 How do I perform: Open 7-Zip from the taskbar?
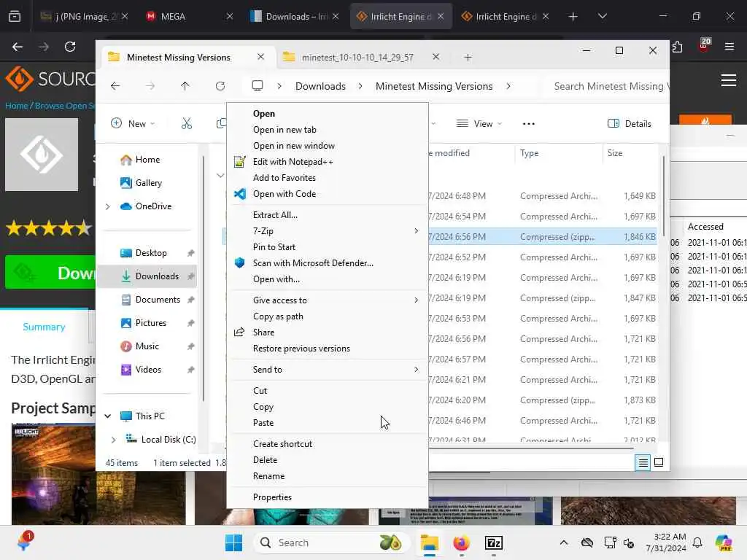[x=494, y=542]
